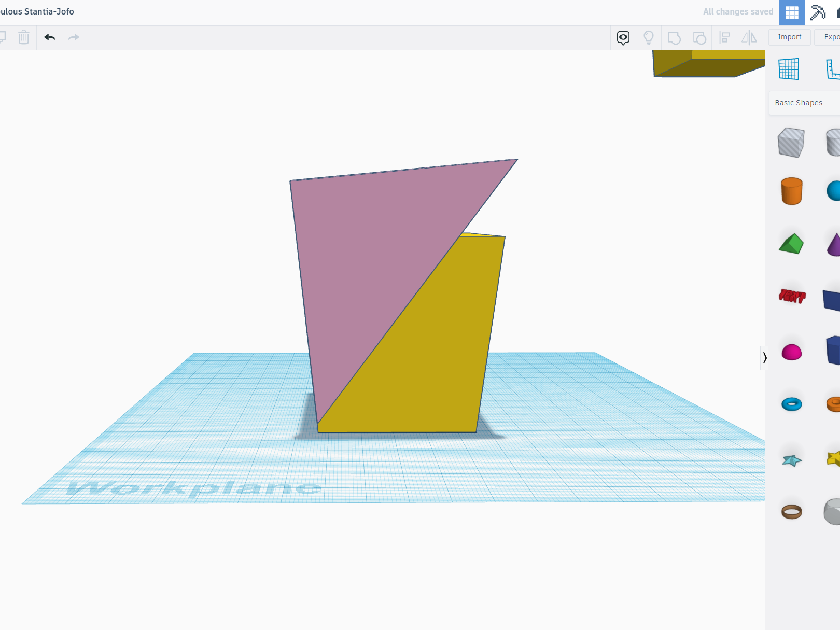This screenshot has height=630, width=840.
Task: Undo the last action
Action: [x=50, y=37]
